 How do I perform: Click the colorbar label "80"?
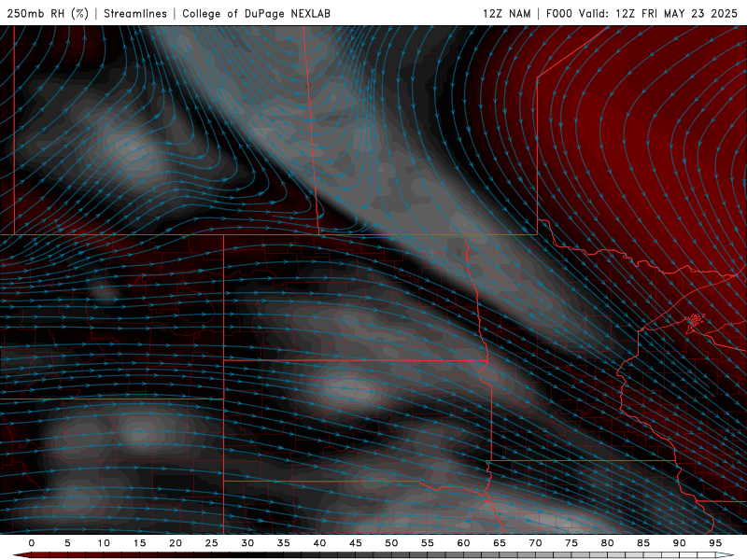607,543
